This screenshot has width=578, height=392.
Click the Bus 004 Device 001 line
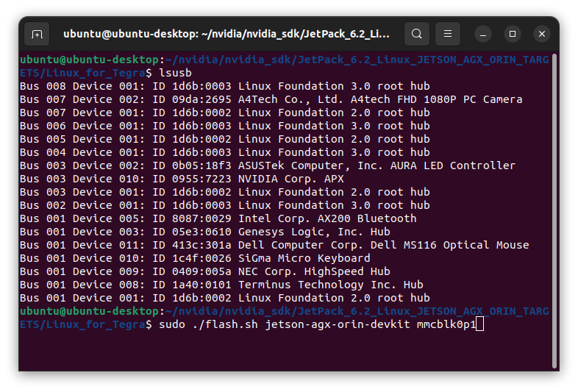pyautogui.click(x=225, y=152)
